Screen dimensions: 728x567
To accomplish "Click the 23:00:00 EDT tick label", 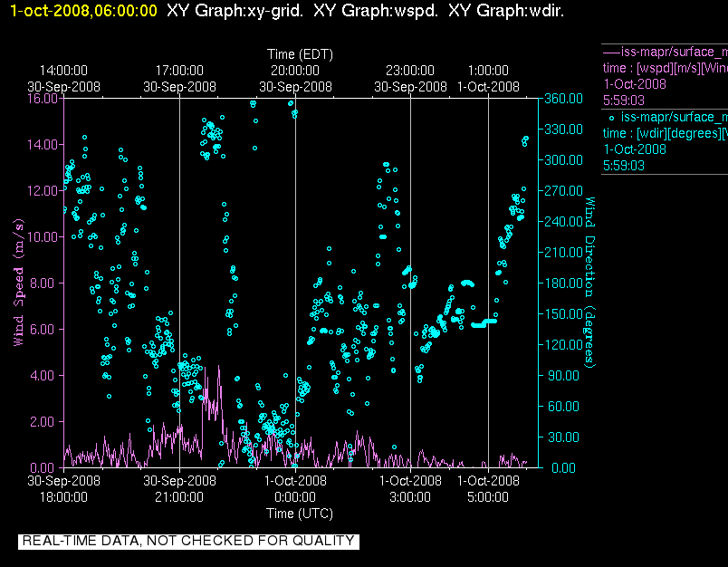I will pos(410,71).
